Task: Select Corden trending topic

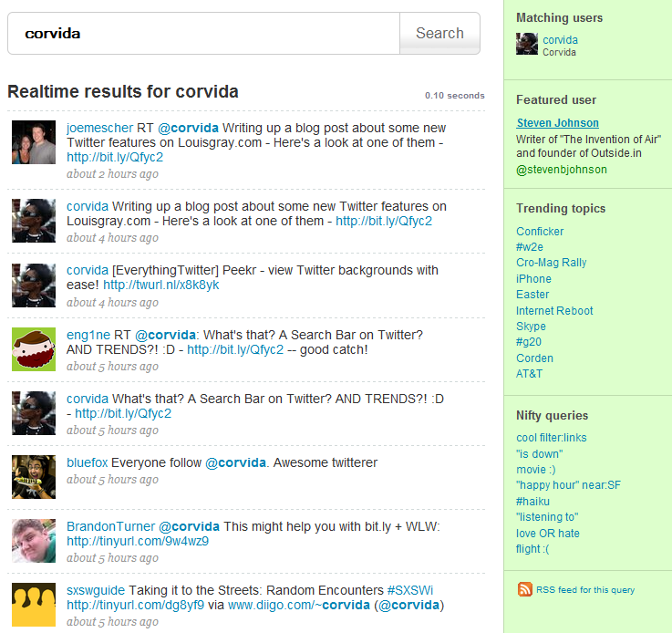Action: click(x=534, y=358)
